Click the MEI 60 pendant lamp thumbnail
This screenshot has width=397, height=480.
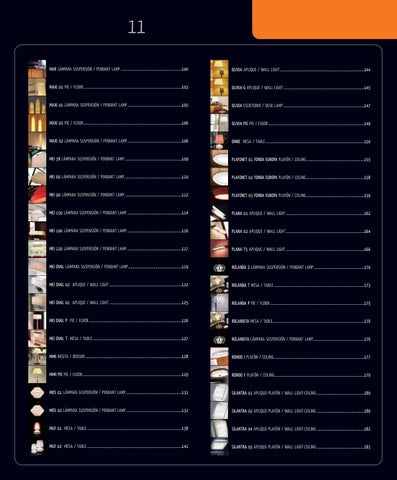[x=37, y=177]
